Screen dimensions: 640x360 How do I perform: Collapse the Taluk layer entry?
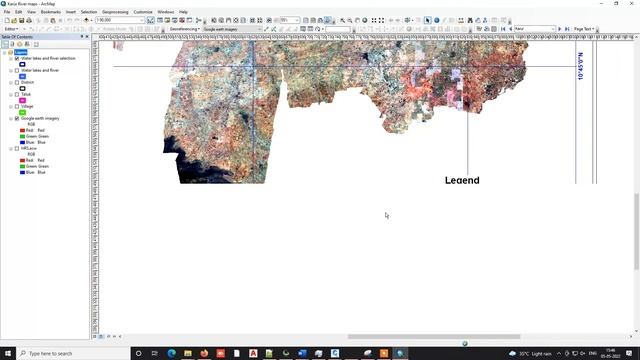(11, 94)
